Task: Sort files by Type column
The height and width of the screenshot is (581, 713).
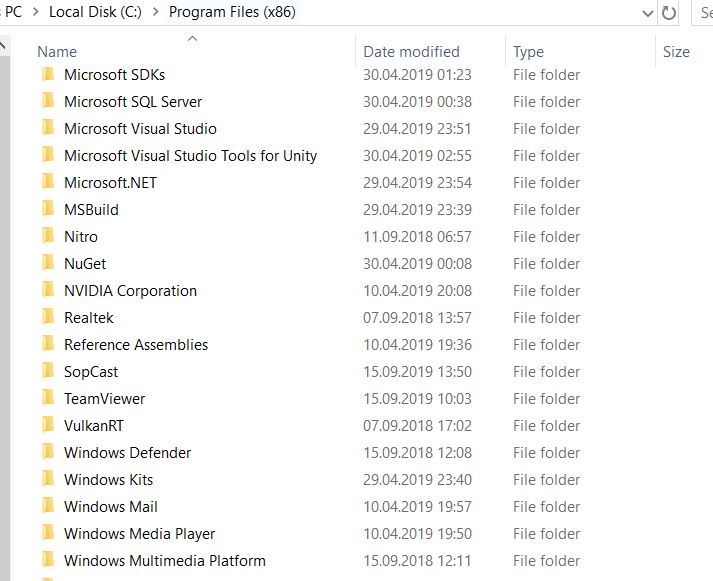Action: 528,52
